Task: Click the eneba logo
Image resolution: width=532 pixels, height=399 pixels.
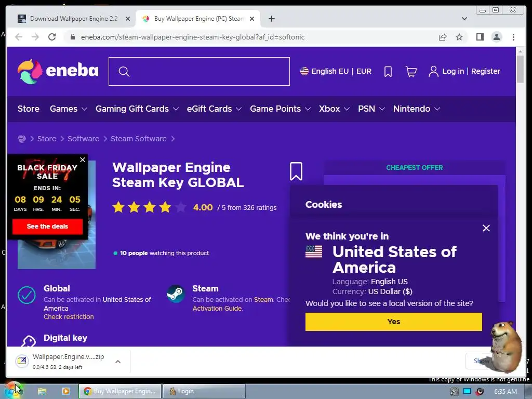Action: pos(58,71)
